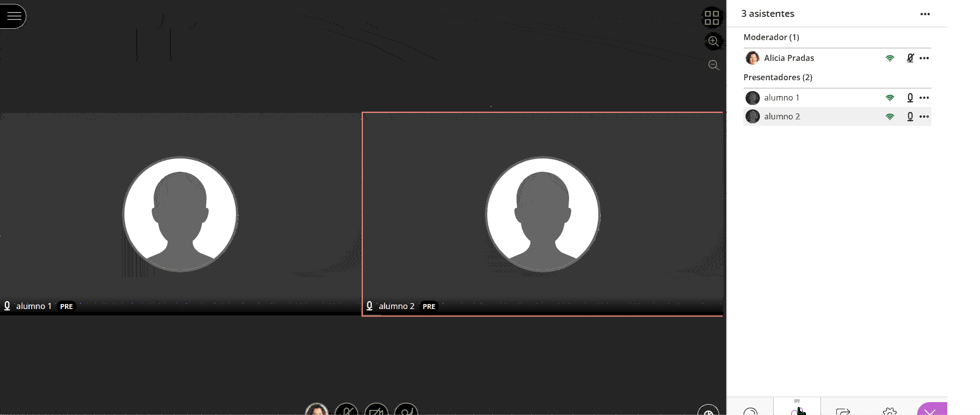The image size is (980, 415).
Task: Click the Presentadores (2) section heading
Action: 778,77
